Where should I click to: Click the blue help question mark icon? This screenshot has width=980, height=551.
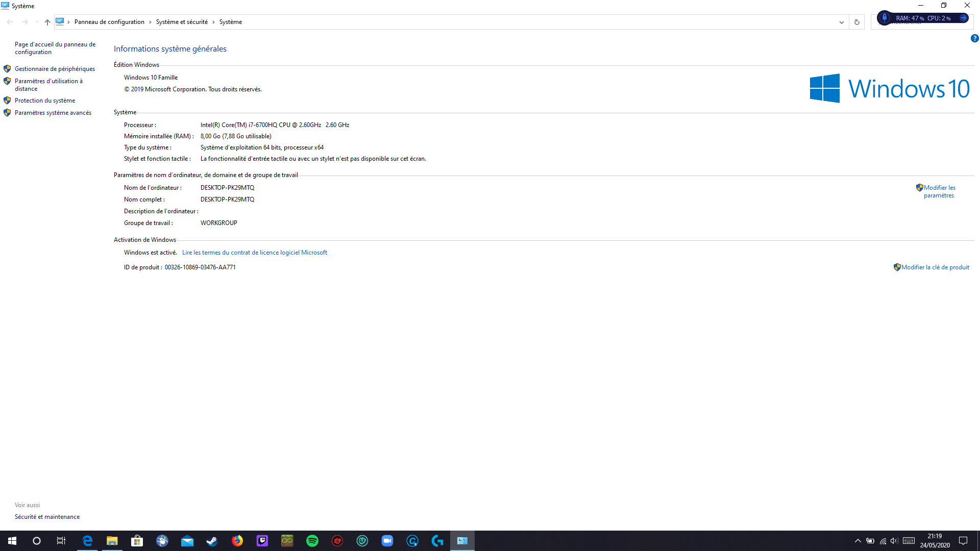coord(974,38)
